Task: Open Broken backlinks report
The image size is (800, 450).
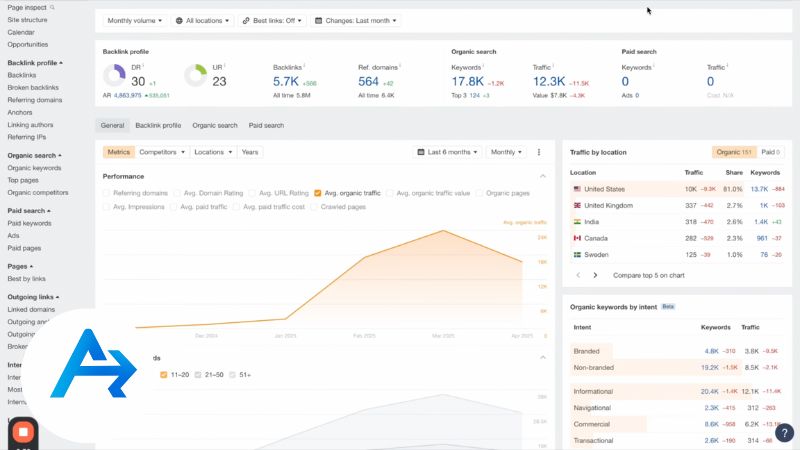Action: [x=33, y=88]
